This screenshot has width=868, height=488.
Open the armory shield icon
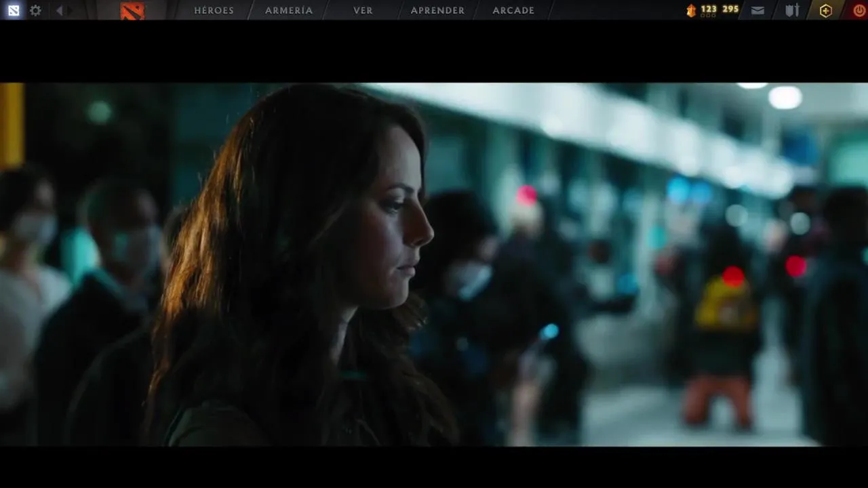point(792,10)
